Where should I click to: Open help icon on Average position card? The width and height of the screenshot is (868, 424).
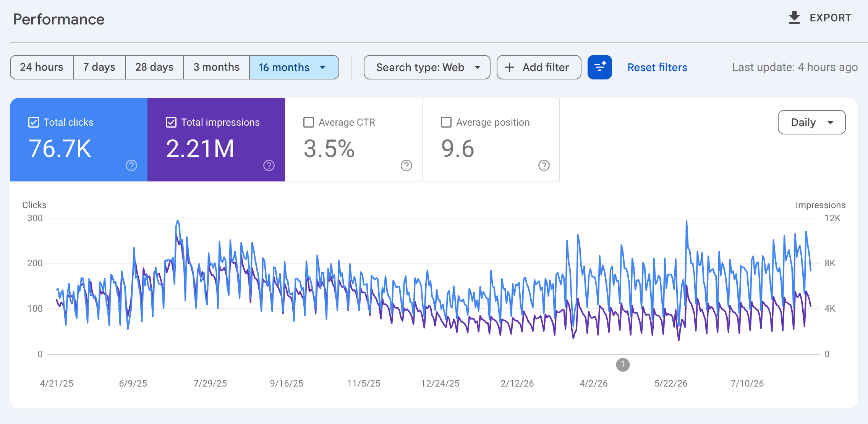coord(544,165)
